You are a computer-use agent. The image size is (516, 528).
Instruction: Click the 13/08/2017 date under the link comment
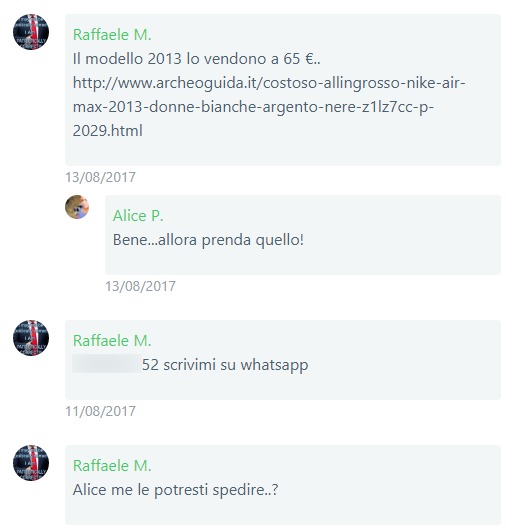click(x=100, y=177)
